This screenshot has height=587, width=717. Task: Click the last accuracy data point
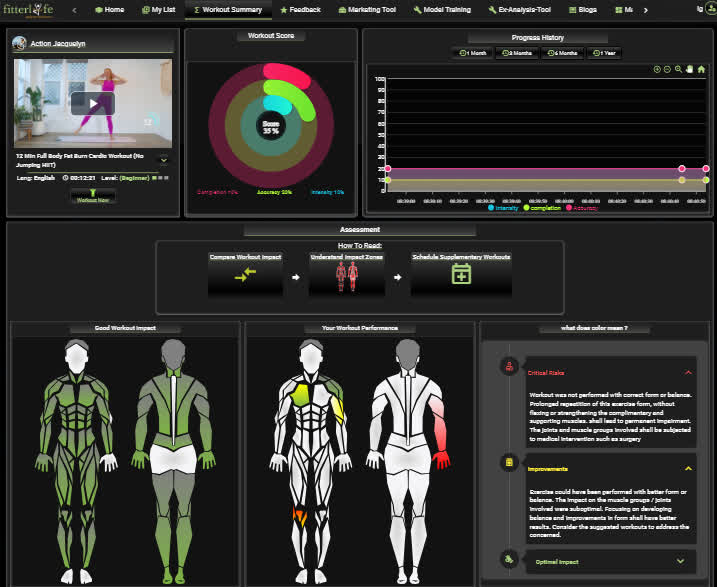(x=706, y=169)
